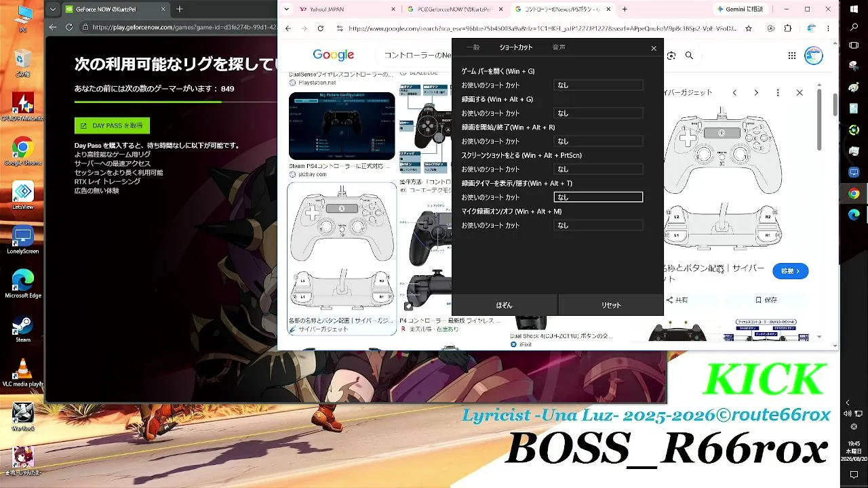The image size is (868, 488).
Task: Click the DAY PASS を取得 button
Action: tap(112, 125)
